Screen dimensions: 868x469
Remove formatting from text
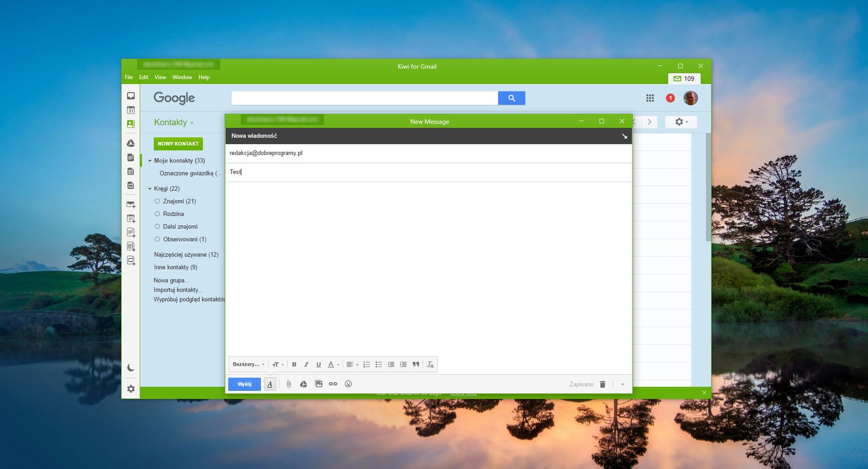(430, 365)
